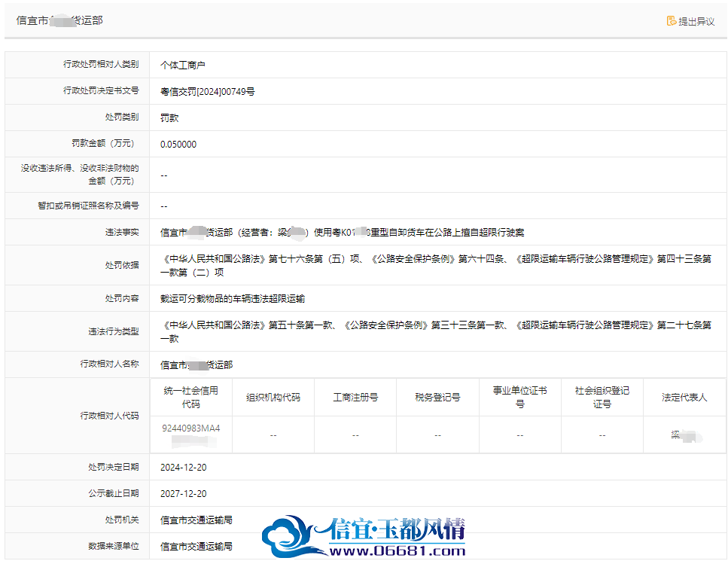Click the 法定代表人 column header
This screenshot has height=564, width=728.
click(684, 398)
